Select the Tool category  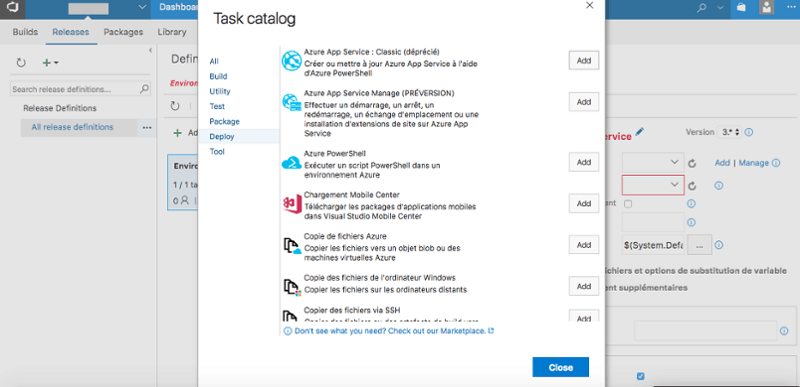(x=217, y=151)
